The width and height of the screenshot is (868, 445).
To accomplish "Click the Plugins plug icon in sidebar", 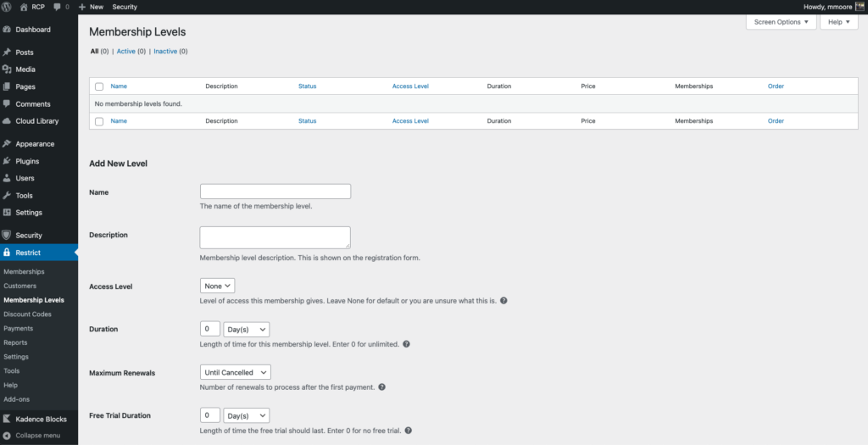I will 7,161.
